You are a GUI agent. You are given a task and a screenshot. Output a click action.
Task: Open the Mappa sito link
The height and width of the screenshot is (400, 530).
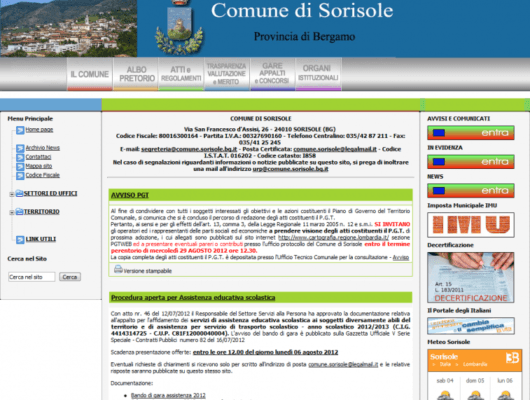[x=39, y=166]
